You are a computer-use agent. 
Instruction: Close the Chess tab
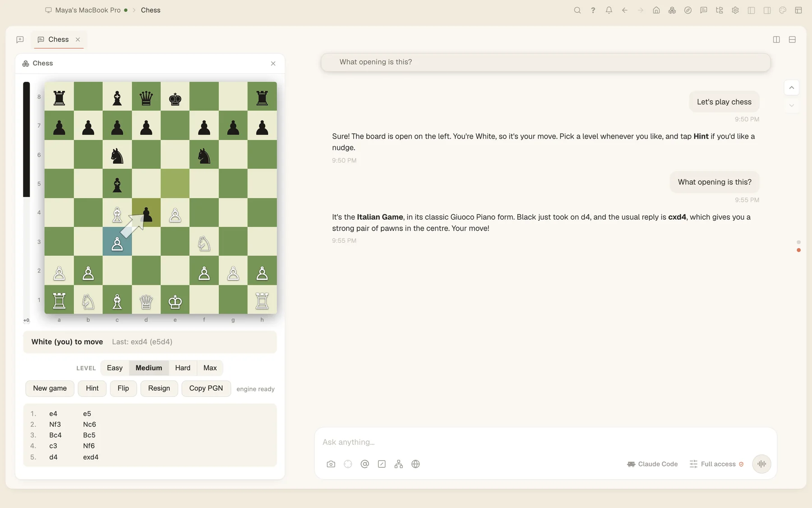pos(78,40)
